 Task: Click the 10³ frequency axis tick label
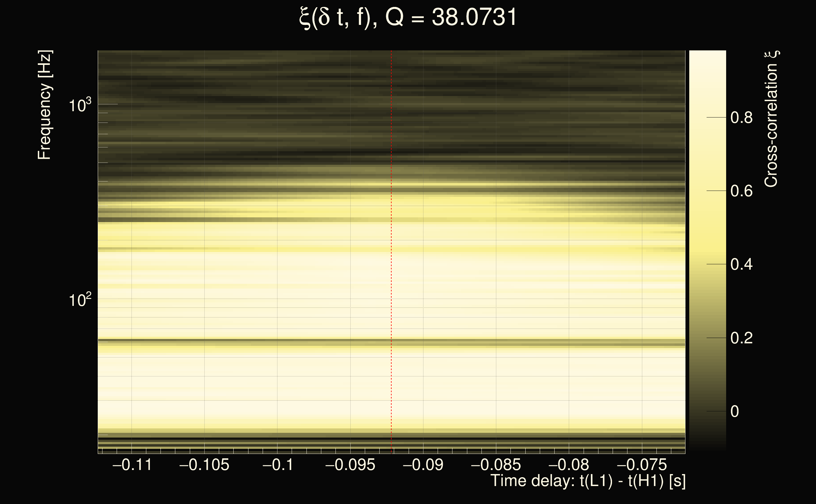80,105
